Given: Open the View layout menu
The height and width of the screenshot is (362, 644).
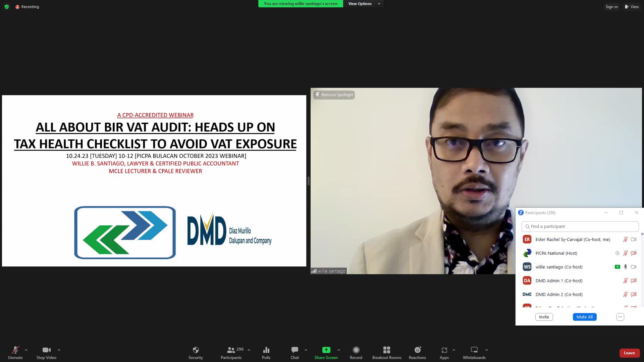Looking at the screenshot, I should pos(632,7).
